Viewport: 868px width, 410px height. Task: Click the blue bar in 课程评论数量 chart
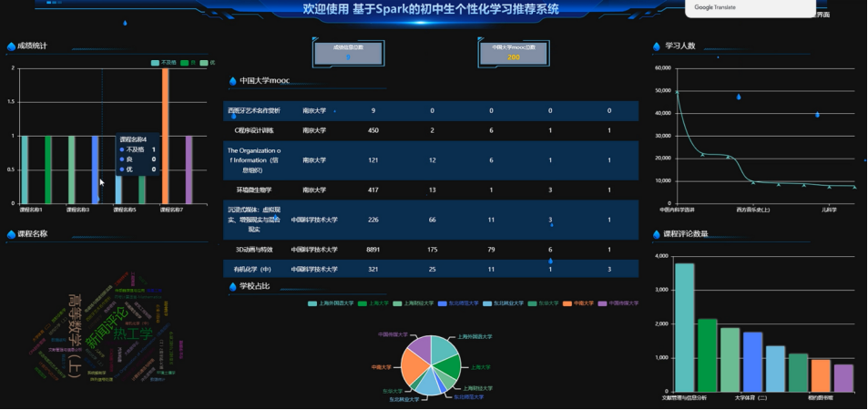[x=752, y=362]
